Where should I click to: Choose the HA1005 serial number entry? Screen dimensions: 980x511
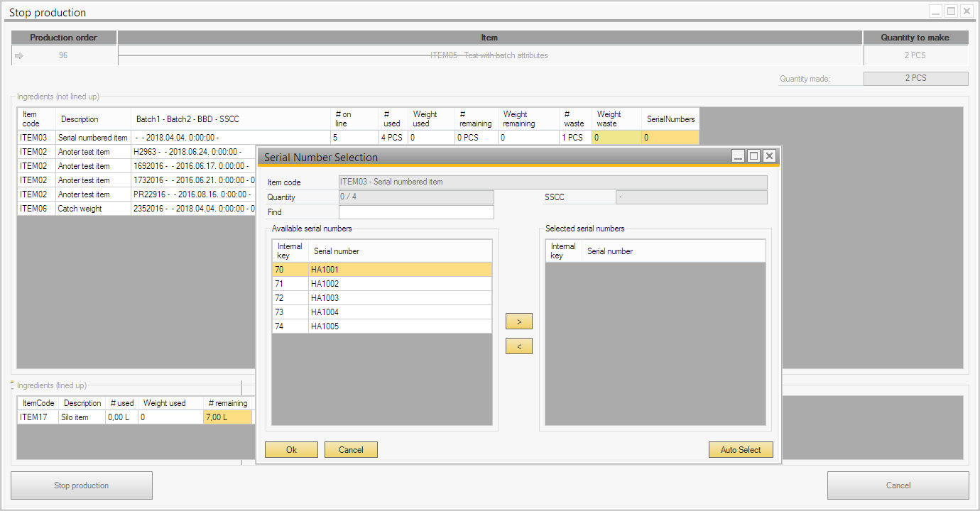click(x=381, y=326)
